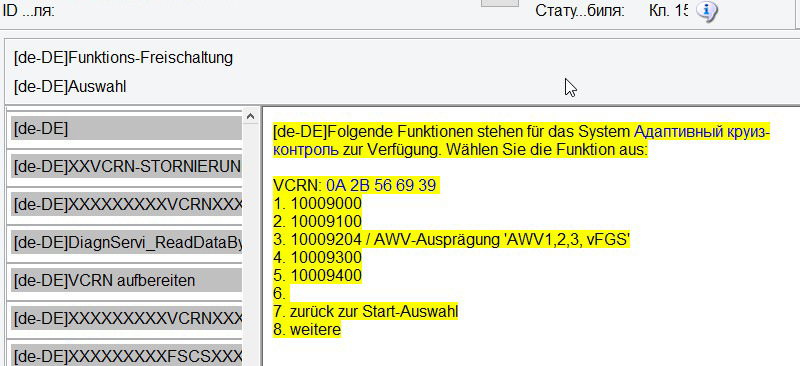Screen dimensions: 800x366
Task: Select the 'VCRN aufbereiten' list entry
Action: pos(126,280)
